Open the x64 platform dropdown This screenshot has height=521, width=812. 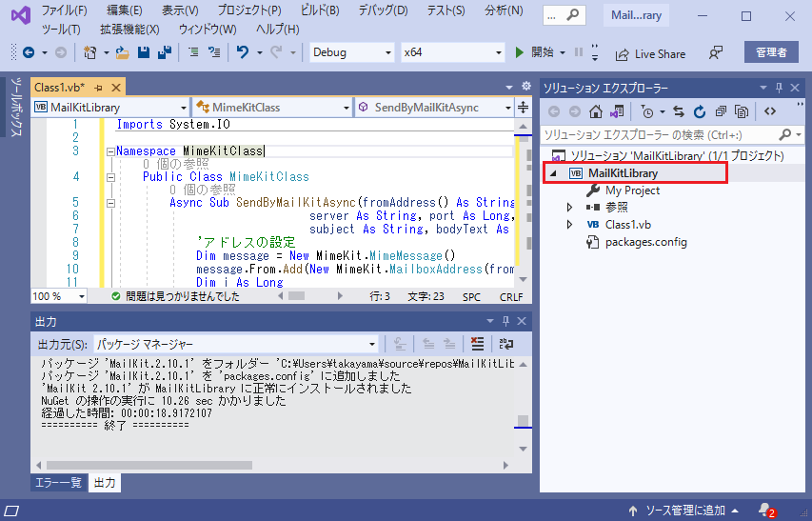point(452,52)
